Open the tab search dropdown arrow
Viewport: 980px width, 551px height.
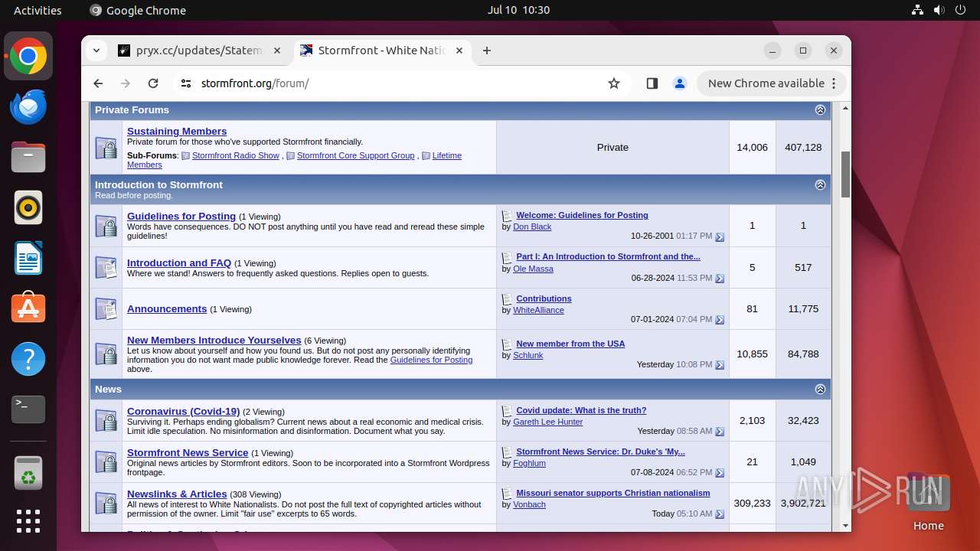[x=96, y=51]
